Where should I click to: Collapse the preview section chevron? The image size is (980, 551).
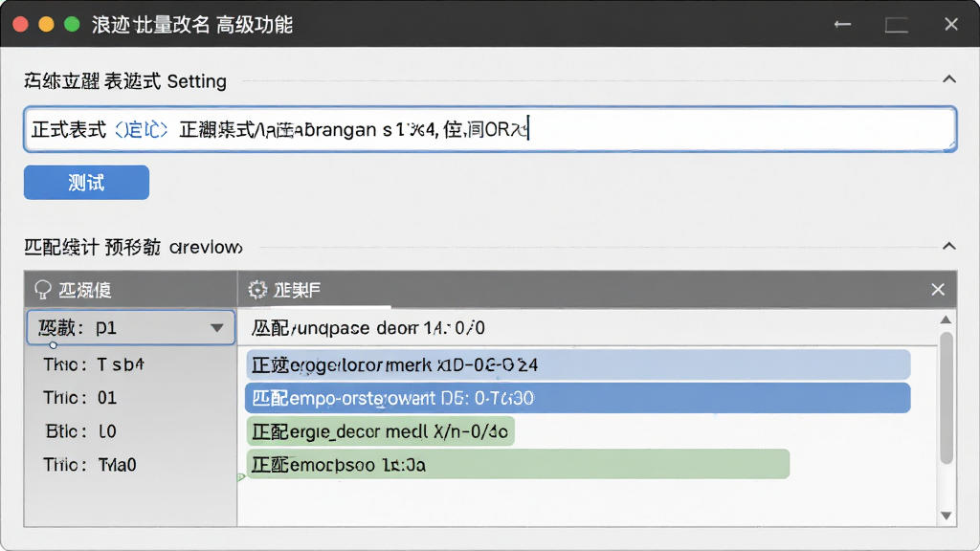point(948,246)
